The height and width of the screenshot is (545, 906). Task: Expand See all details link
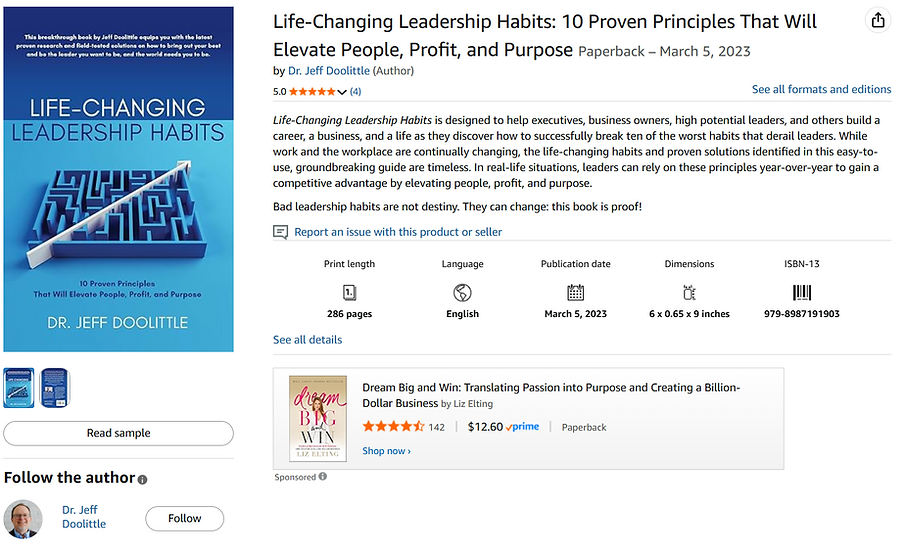coord(307,340)
